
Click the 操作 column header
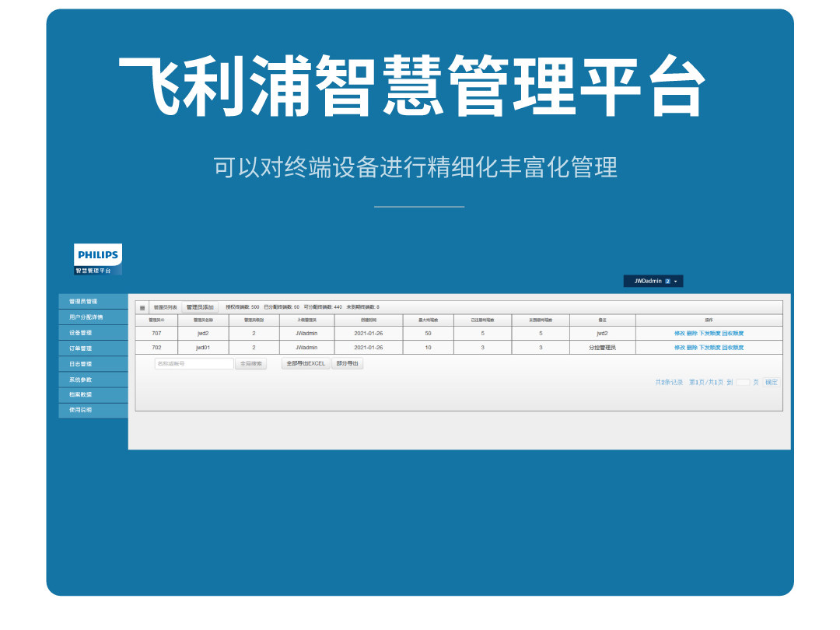click(x=709, y=320)
